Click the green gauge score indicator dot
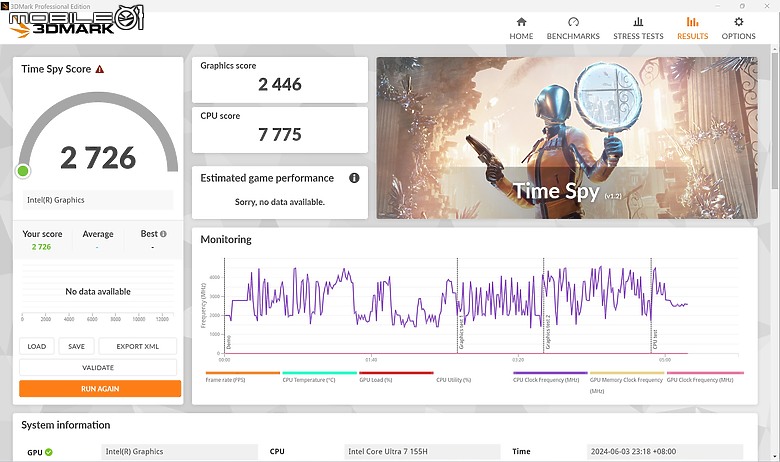 click(23, 171)
